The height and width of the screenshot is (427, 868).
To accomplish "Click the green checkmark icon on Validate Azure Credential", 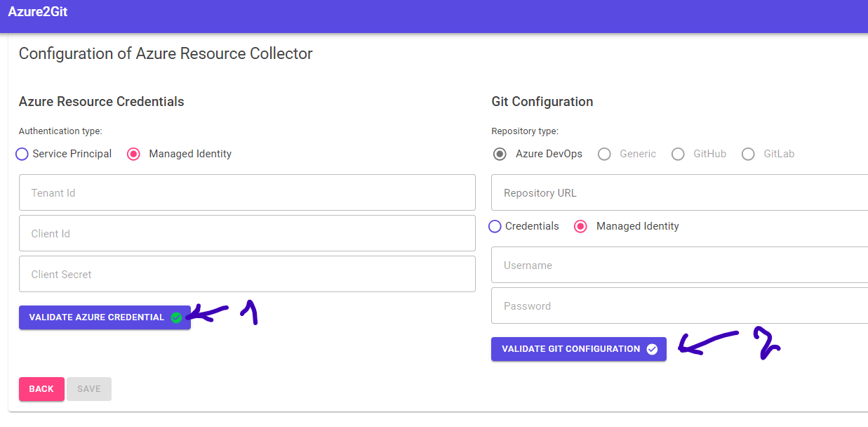I will coord(176,317).
